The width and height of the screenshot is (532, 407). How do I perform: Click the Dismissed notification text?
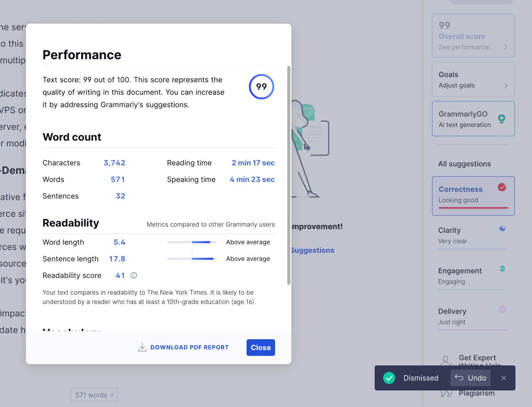(421, 378)
